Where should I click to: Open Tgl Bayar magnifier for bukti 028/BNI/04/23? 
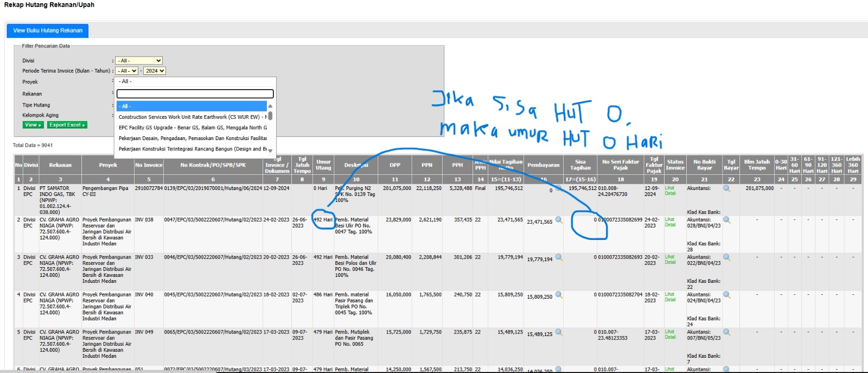pyautogui.click(x=727, y=220)
